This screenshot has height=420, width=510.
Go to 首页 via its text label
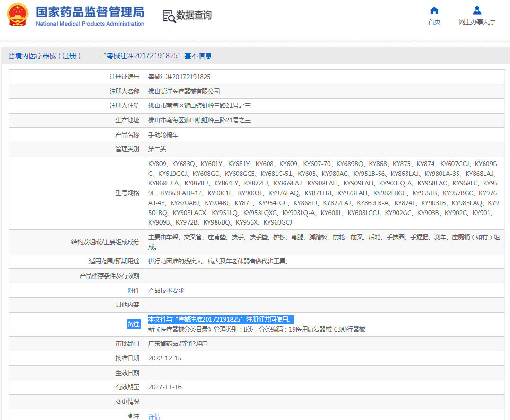click(434, 22)
